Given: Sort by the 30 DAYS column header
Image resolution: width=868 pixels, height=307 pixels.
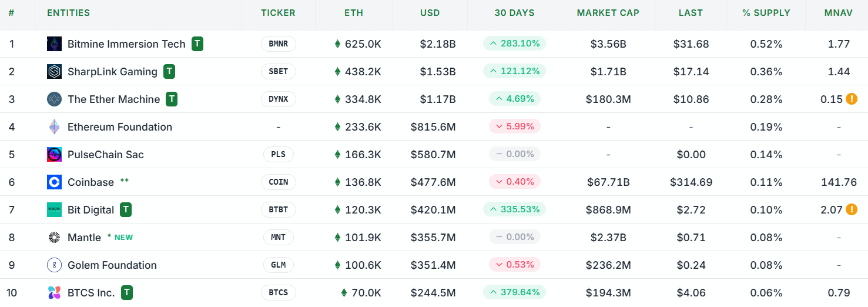Looking at the screenshot, I should [514, 13].
